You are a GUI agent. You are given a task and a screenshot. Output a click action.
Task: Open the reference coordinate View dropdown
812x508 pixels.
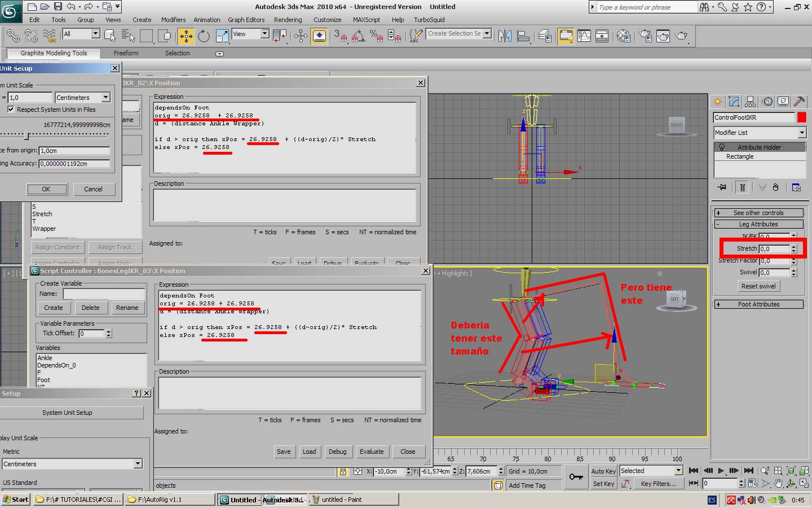250,34
